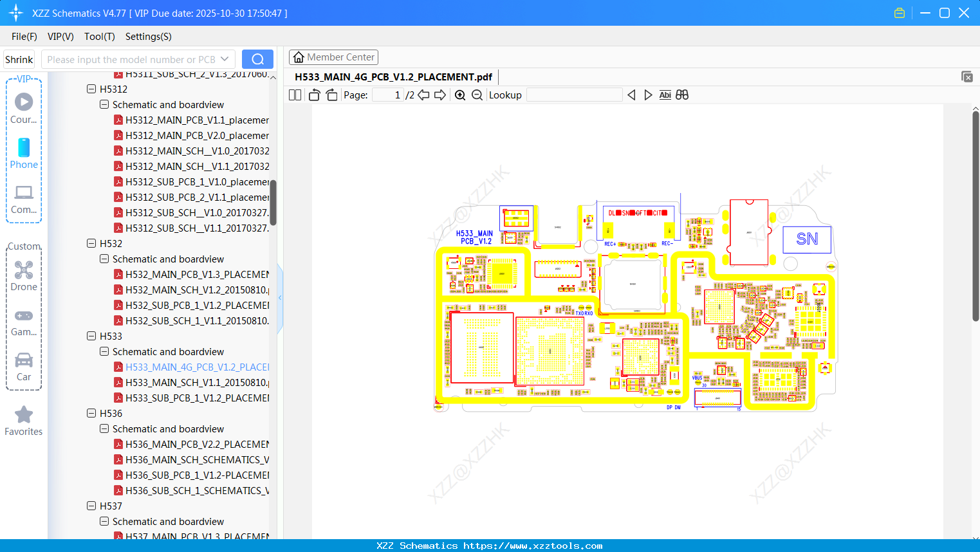Select the Phone section in sidebar
Image resolution: width=980 pixels, height=552 pixels.
(x=23, y=154)
